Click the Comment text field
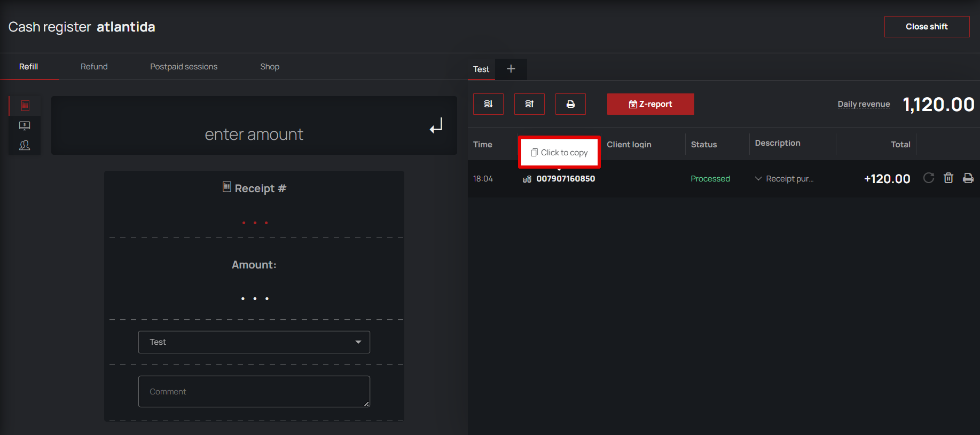980x435 pixels. click(254, 391)
